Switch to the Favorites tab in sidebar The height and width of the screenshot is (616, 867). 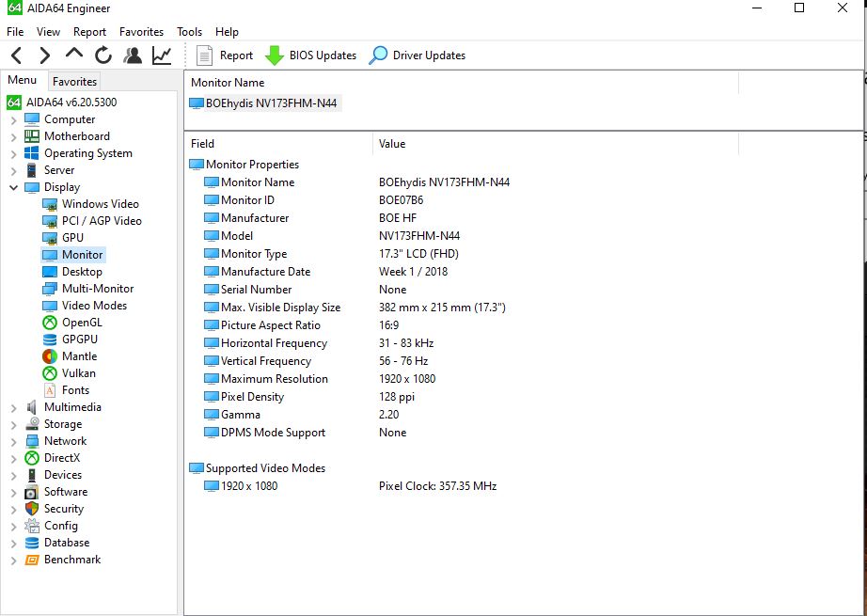click(x=74, y=82)
